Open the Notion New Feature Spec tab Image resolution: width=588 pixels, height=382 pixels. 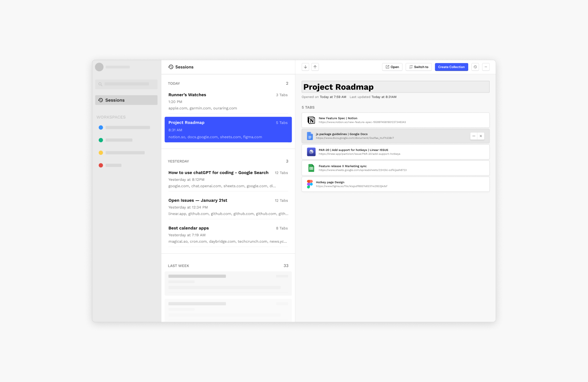395,120
